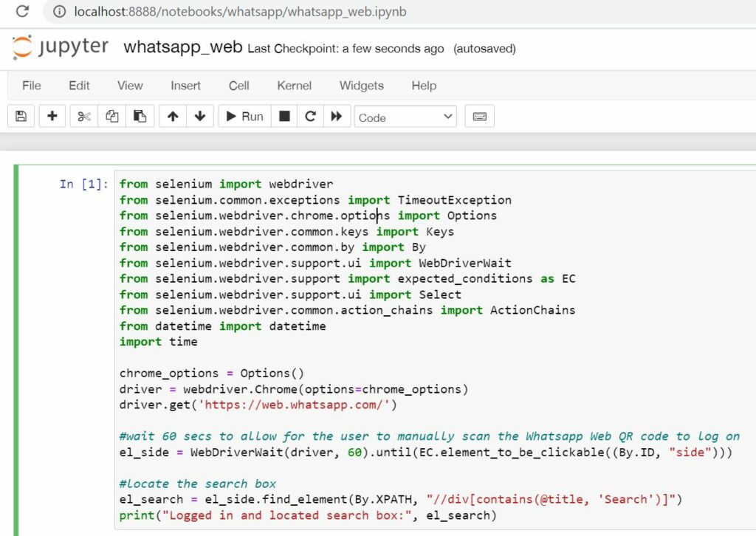The width and height of the screenshot is (756, 536).
Task: Open the Help menu
Action: tap(424, 86)
